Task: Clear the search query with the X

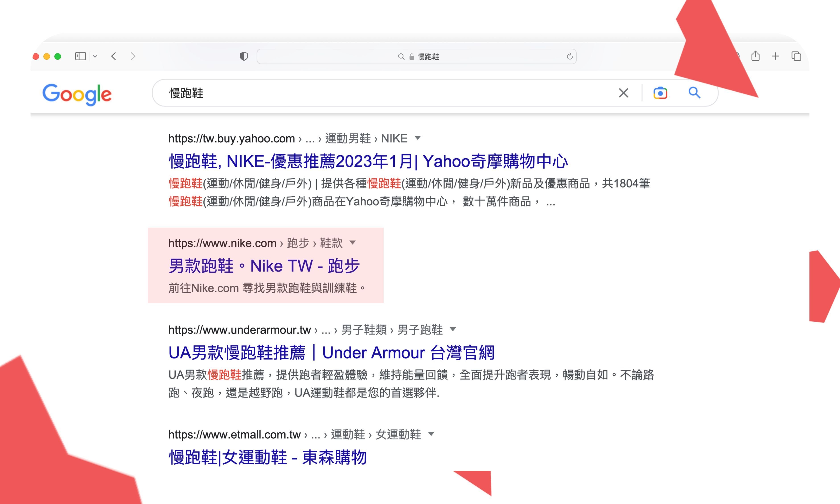Action: click(x=623, y=93)
